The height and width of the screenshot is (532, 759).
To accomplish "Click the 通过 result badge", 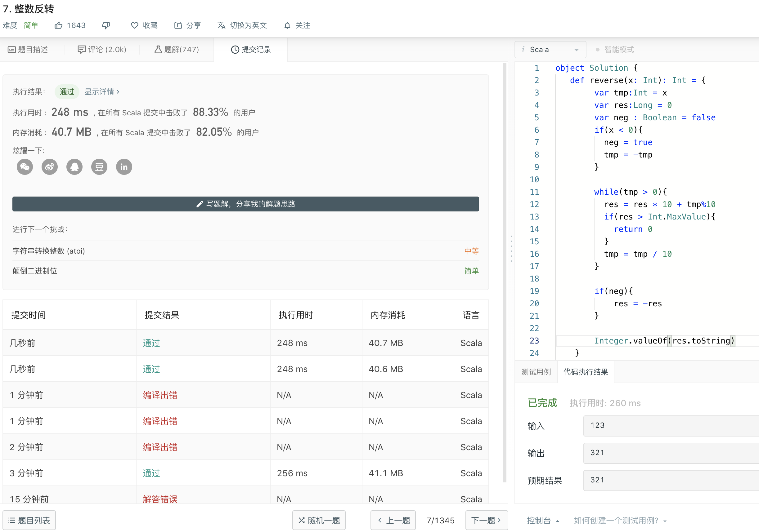I will pos(67,91).
